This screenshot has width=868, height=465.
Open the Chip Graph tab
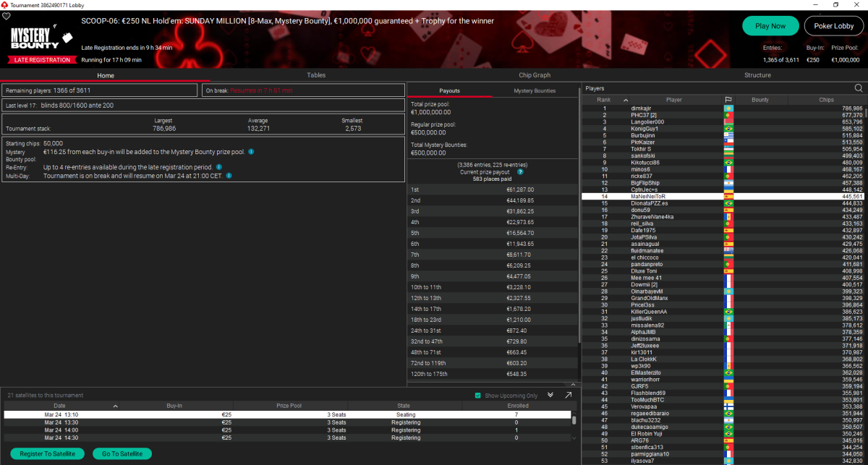click(x=535, y=75)
